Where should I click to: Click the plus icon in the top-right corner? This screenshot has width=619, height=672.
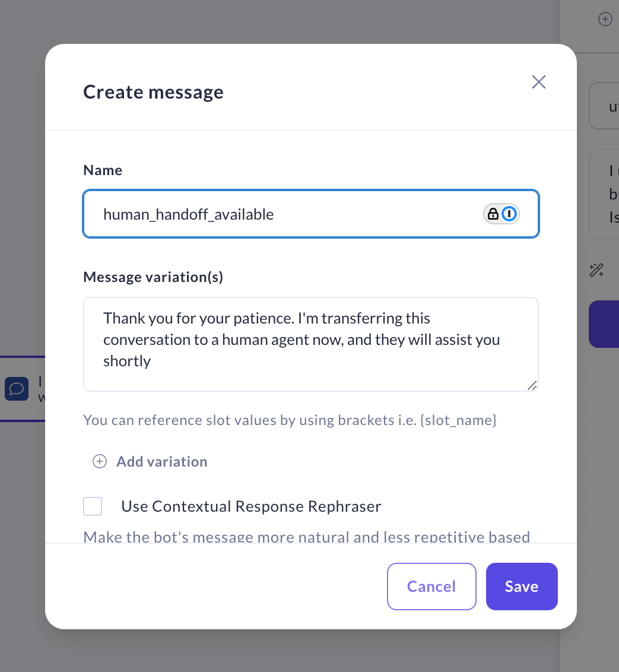[x=605, y=18]
